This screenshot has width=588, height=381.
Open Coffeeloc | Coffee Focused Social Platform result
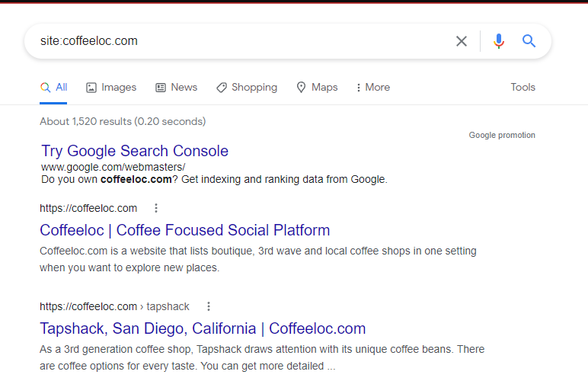click(x=185, y=230)
